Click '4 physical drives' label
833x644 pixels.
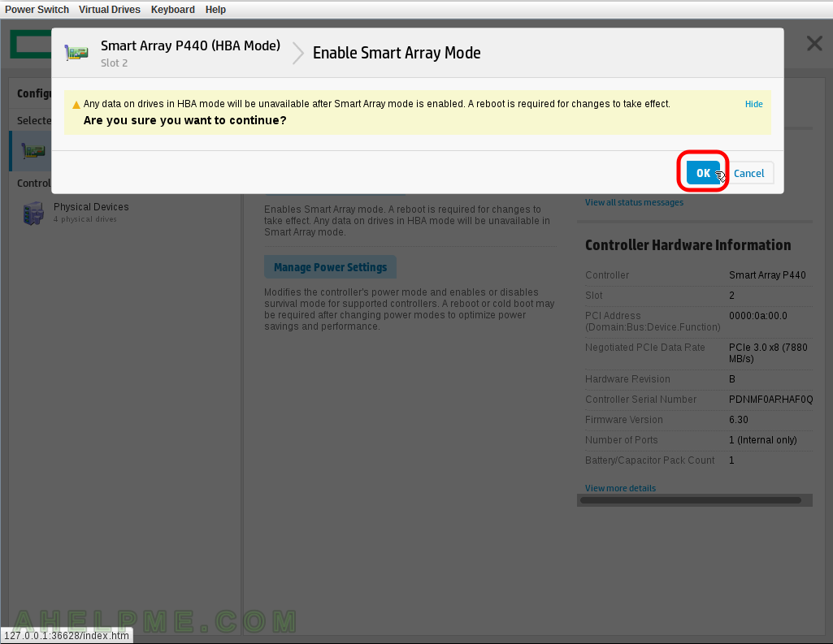tap(85, 218)
